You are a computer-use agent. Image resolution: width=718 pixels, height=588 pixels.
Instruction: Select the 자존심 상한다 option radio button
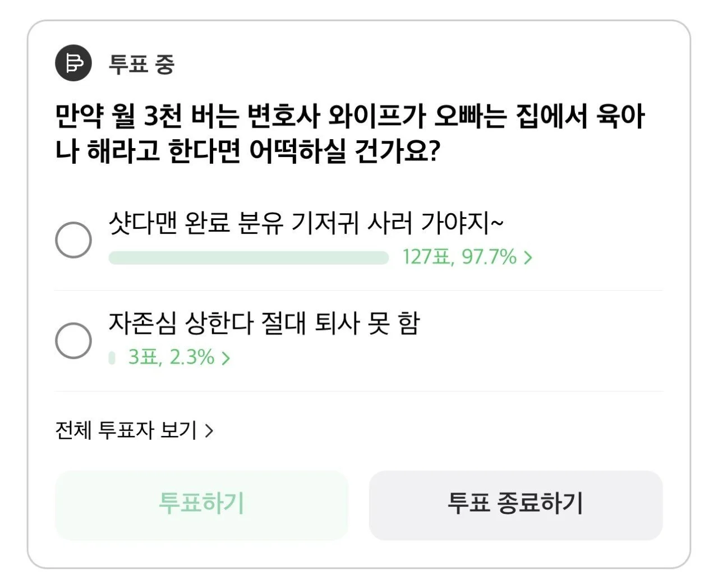pyautogui.click(x=73, y=340)
